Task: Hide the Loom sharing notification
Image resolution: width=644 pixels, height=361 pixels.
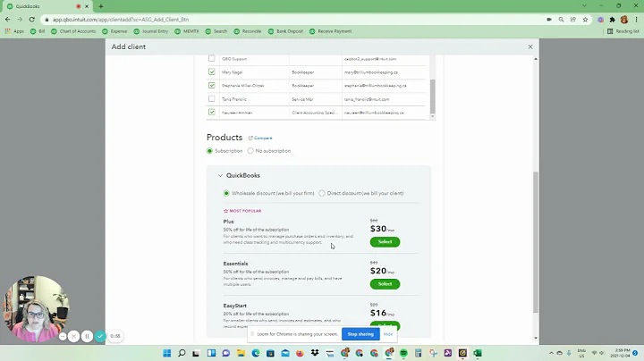Action: coord(388,334)
